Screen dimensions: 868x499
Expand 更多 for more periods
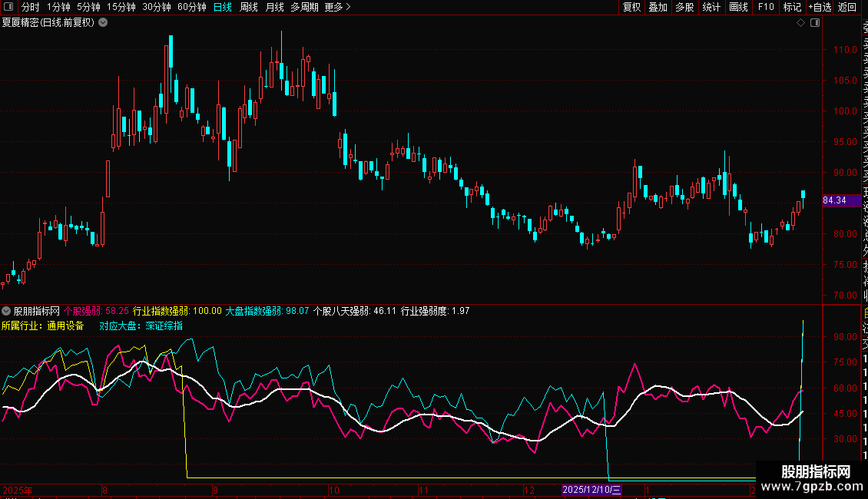point(337,7)
